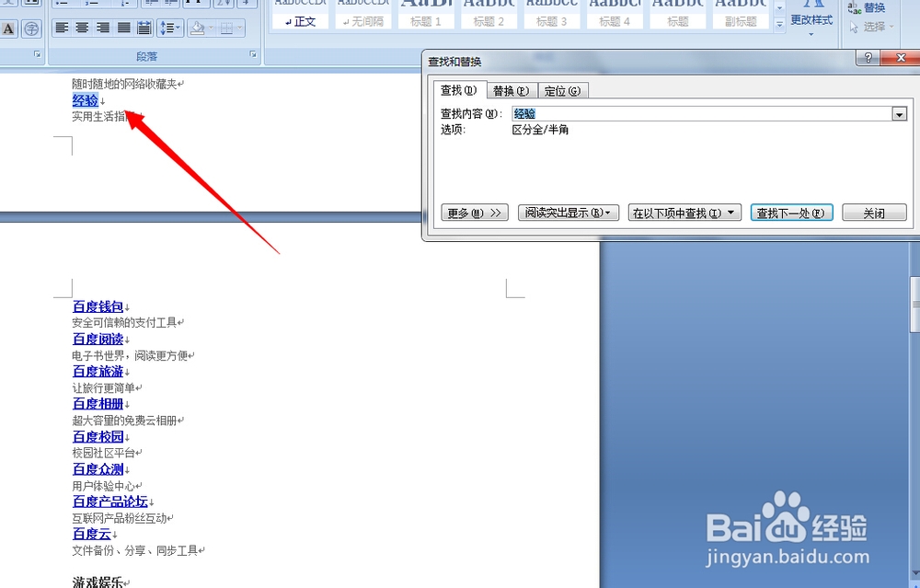
Task: Click the 游戏娱乐 heading text
Action: (98, 582)
